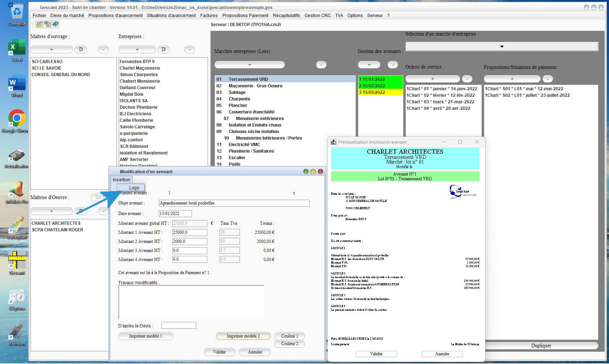Viewport: 609px width, 364px height.
Task: Click the Dupliquer button
Action: click(541, 346)
